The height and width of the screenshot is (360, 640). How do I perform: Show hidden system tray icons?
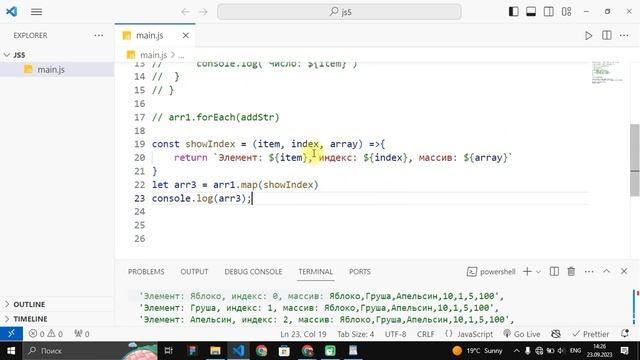point(516,351)
